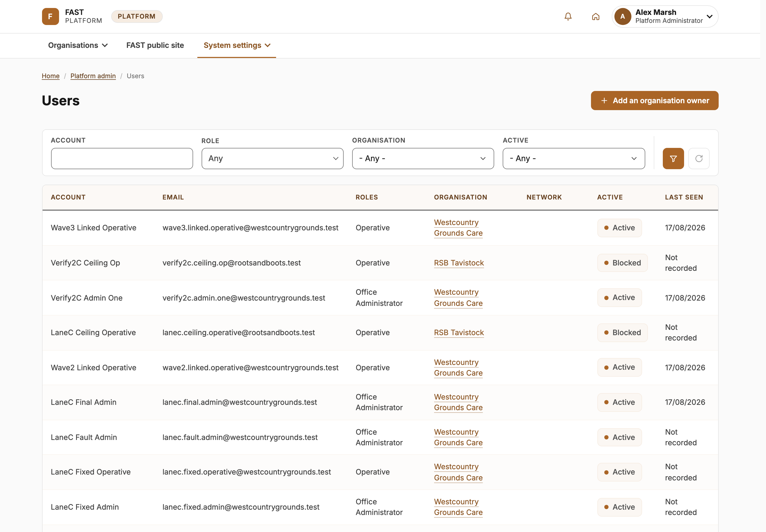Open RSB Tavistock link for LaneC Ceiling Operative
The width and height of the screenshot is (766, 532).
point(459,333)
